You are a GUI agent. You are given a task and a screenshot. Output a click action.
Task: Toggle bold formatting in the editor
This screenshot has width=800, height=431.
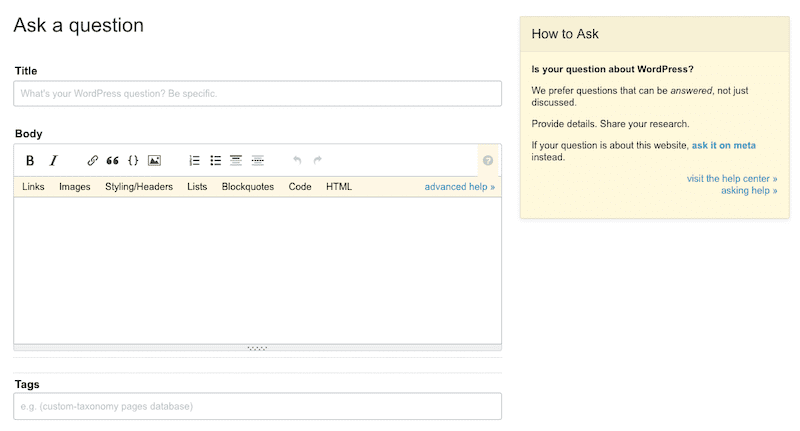[30, 160]
